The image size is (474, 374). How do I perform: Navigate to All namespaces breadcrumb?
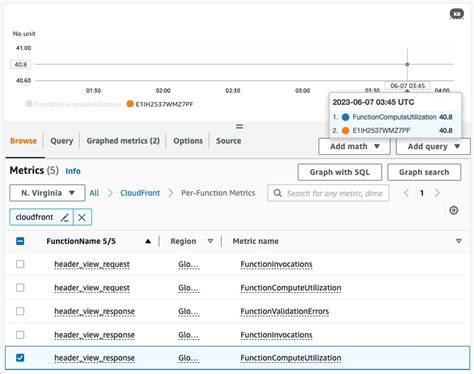tap(94, 193)
